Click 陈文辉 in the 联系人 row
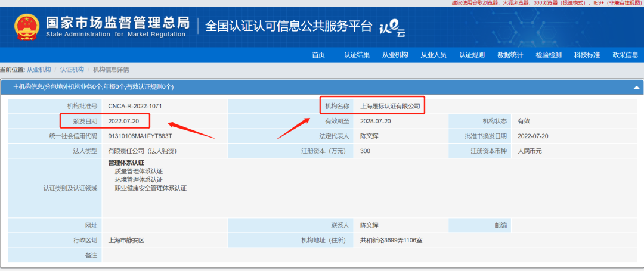The image size is (644, 271). [369, 225]
